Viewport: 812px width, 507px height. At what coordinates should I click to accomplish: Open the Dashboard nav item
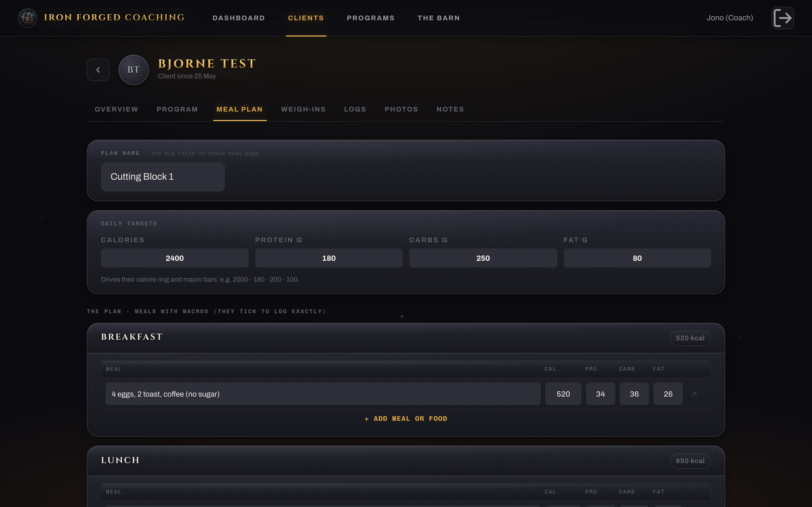click(x=239, y=18)
